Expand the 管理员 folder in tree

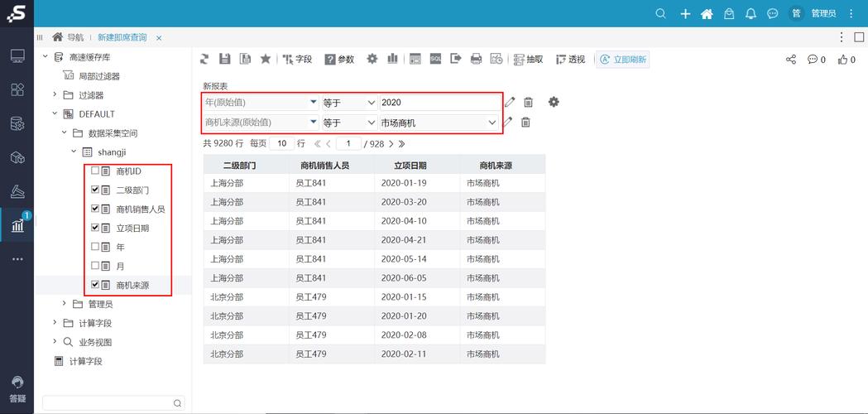pos(64,303)
